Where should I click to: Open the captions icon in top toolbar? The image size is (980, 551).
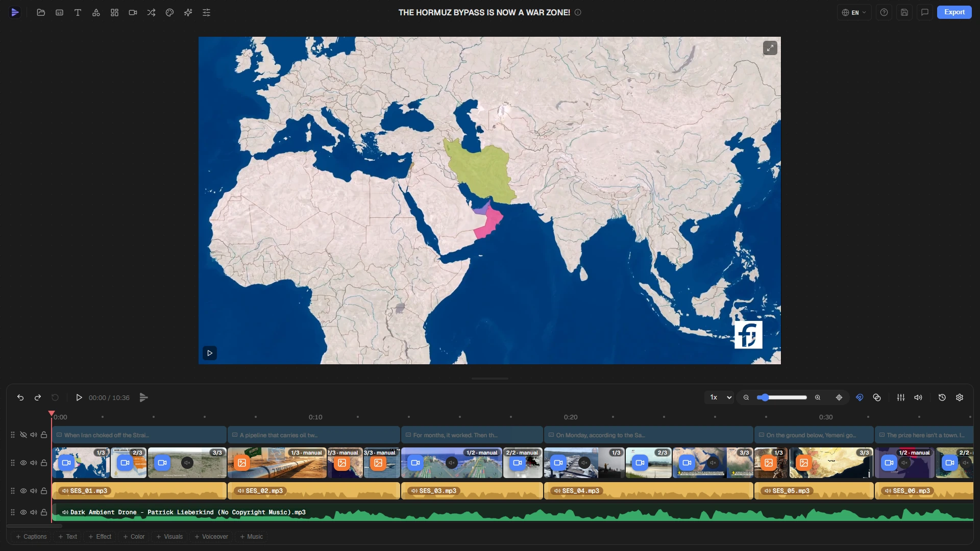[59, 12]
